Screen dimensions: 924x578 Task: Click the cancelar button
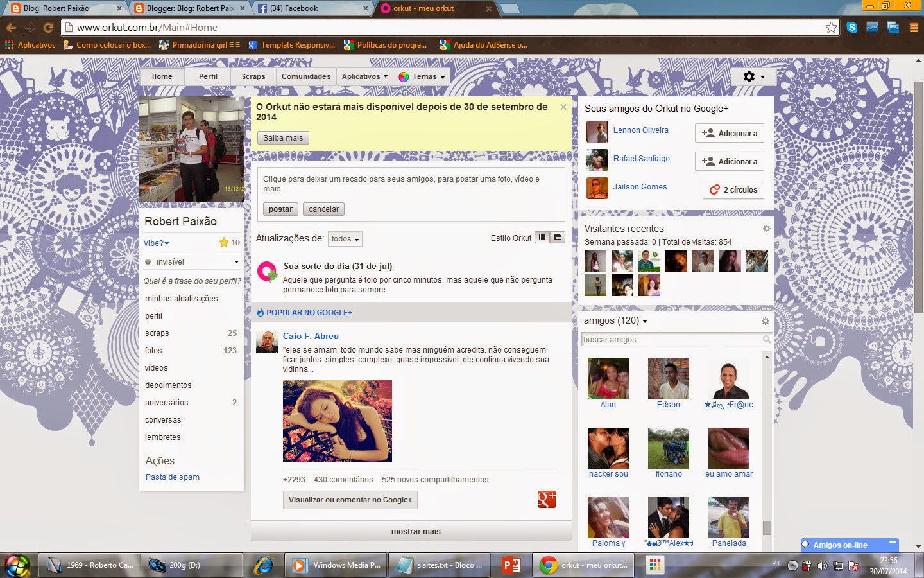pos(323,209)
